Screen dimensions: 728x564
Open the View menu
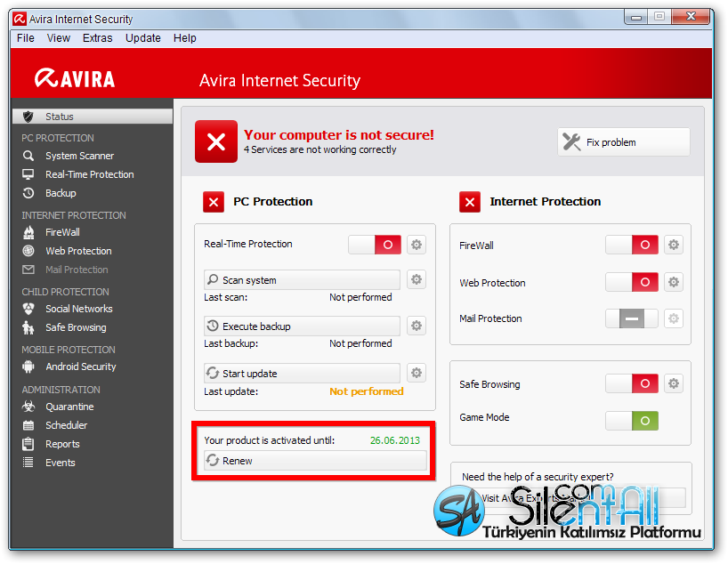pos(59,38)
